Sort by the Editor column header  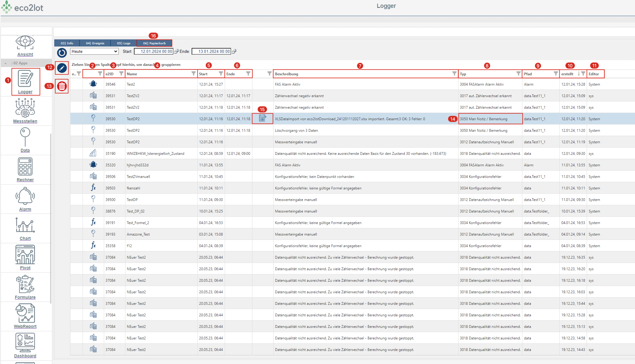[x=594, y=74]
